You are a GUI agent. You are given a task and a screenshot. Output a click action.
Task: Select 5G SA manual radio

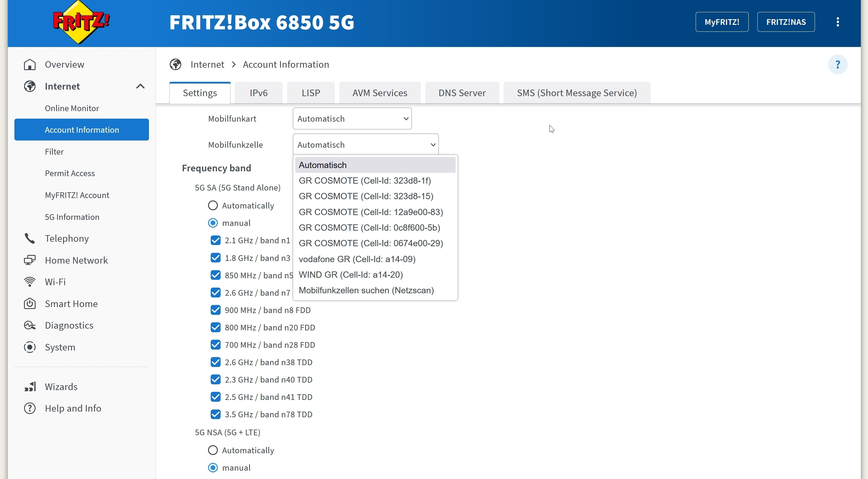213,223
